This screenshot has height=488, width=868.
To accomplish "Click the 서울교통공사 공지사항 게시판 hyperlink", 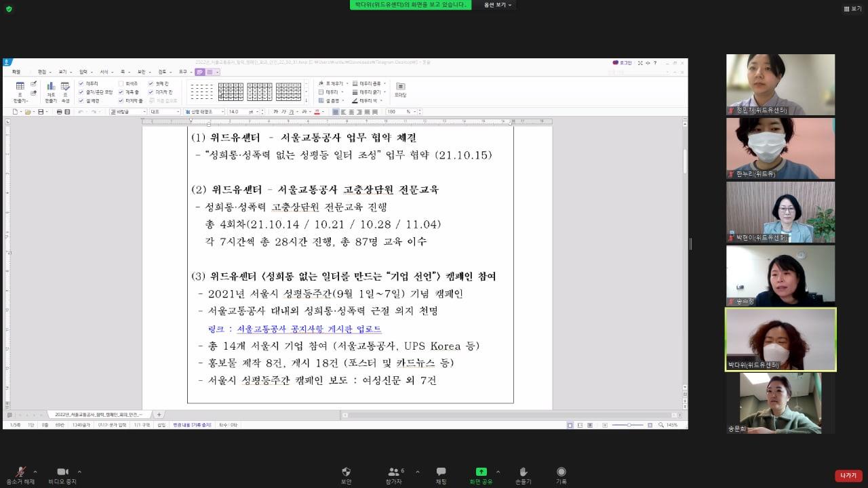I will click(309, 329).
